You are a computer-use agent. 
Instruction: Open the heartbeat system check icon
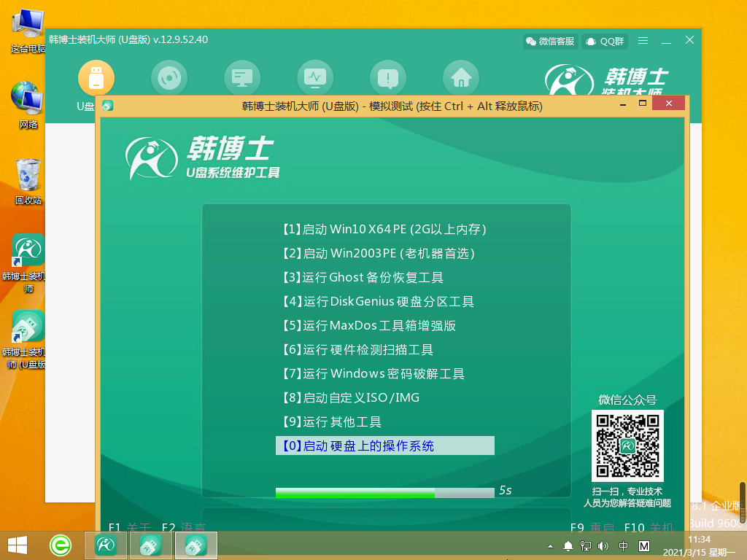point(315,77)
